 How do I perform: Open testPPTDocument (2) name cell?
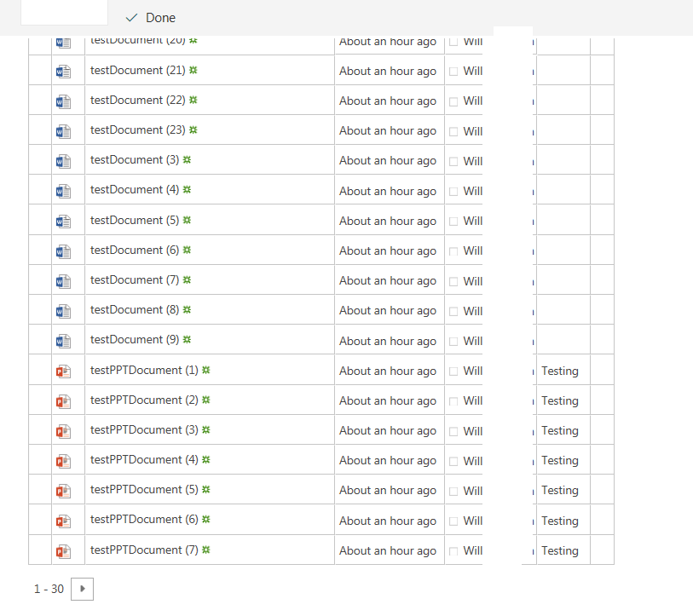pos(210,400)
